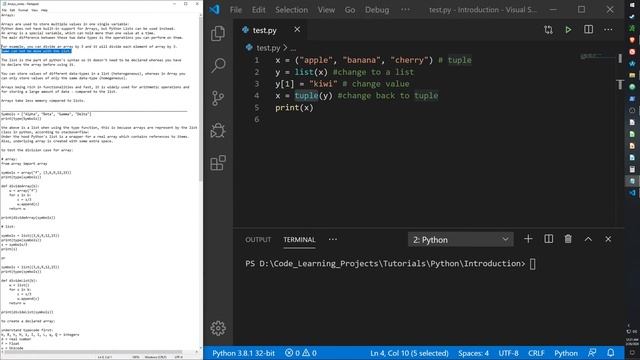Image resolution: width=640 pixels, height=360 pixels.
Task: Open notifications bell in status bar
Action: click(611, 353)
